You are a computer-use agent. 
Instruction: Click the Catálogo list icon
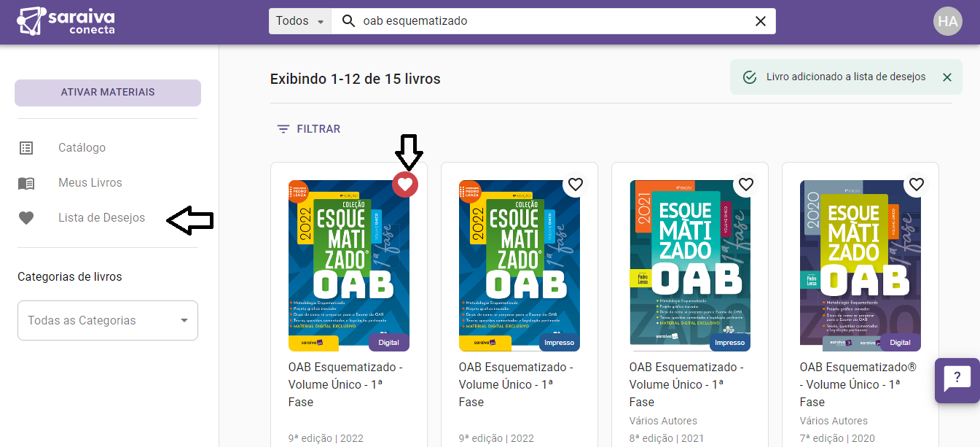click(x=26, y=148)
